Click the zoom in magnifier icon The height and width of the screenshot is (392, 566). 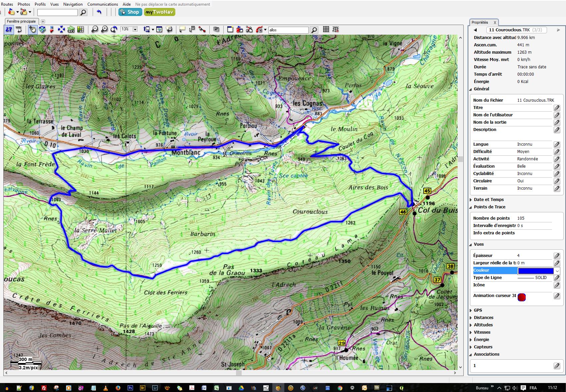pos(104,30)
